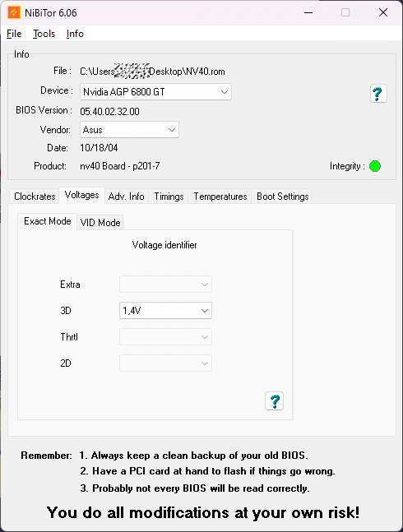The width and height of the screenshot is (403, 532).
Task: Open the 3D voltage dropdown showing 1,4V
Action: (x=165, y=311)
